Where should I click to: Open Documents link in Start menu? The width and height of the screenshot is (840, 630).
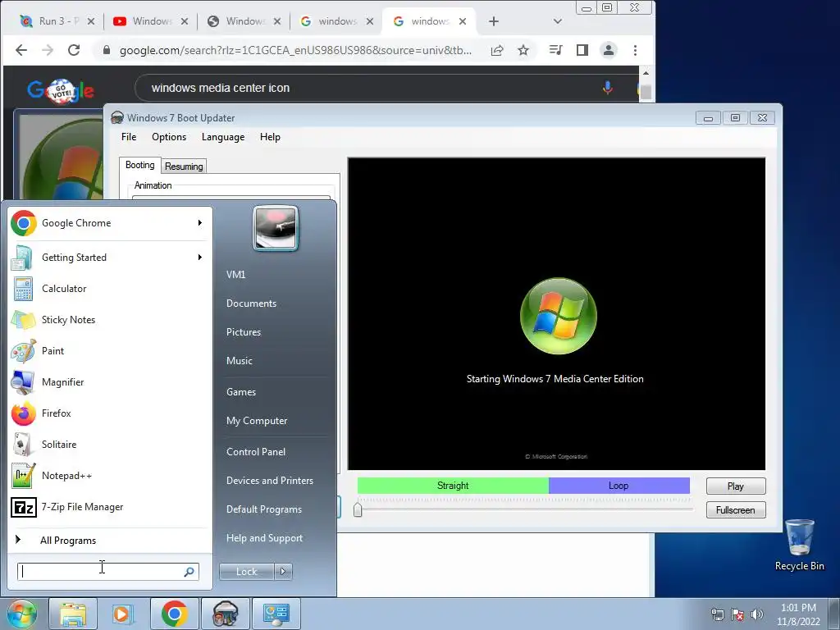[251, 304]
